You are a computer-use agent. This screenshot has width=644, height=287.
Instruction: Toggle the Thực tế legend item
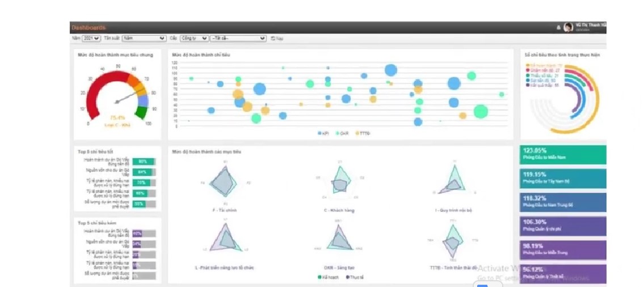pos(354,277)
